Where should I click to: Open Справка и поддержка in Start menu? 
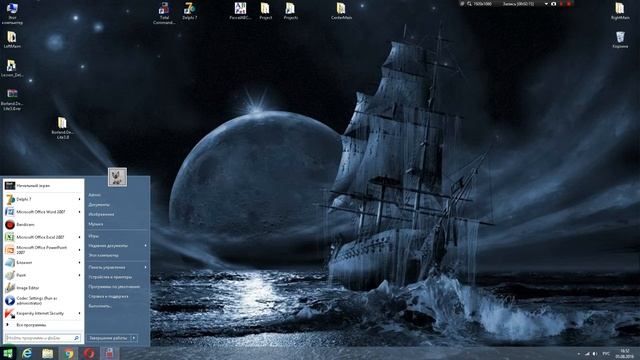click(108, 296)
